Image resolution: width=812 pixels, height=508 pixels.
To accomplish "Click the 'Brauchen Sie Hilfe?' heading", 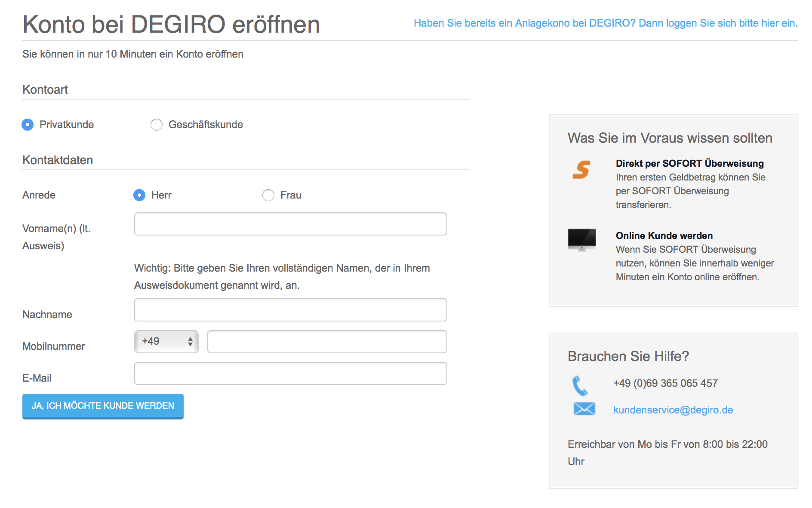I will point(628,356).
